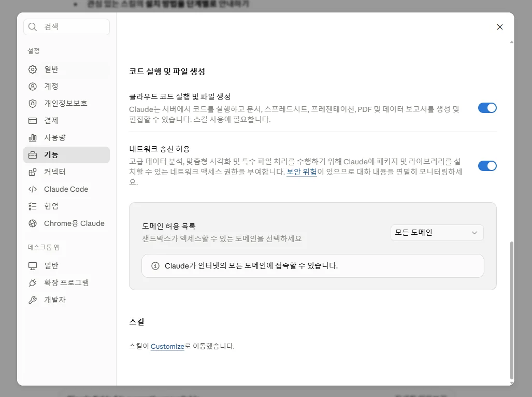
Task: Click the monitor icon next to desktop 일반
Action: 33,266
